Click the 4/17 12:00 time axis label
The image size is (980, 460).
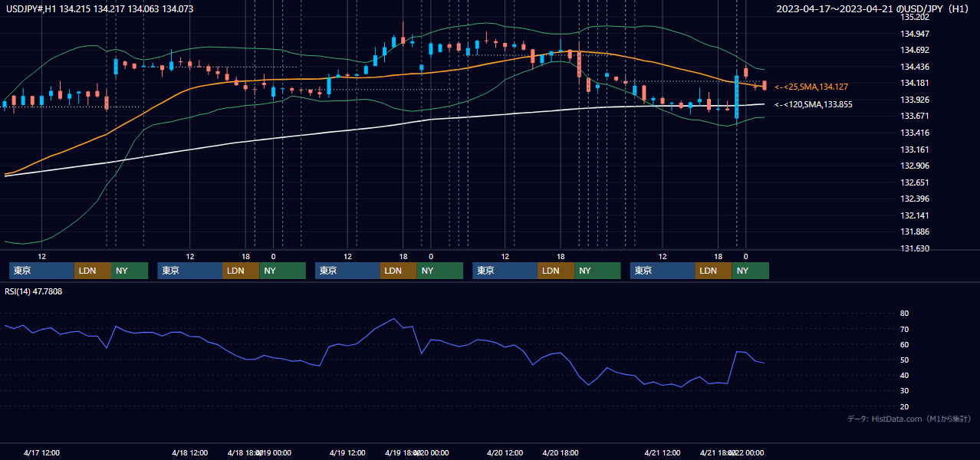[42, 453]
